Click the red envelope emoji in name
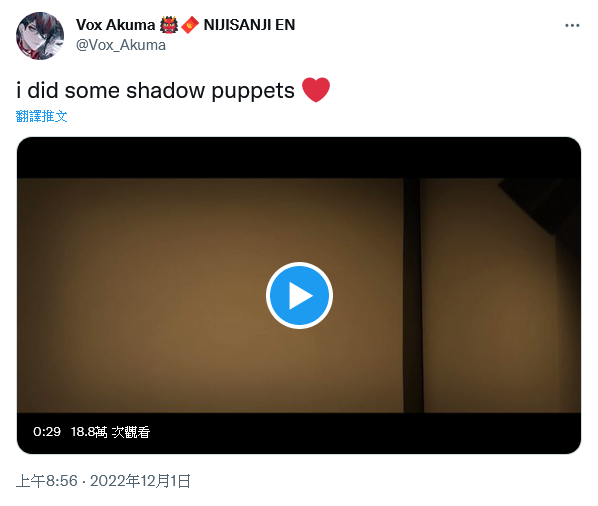 [190, 25]
